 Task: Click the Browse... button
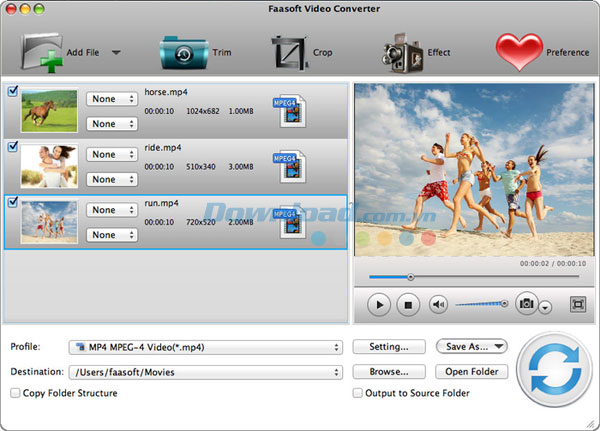389,372
